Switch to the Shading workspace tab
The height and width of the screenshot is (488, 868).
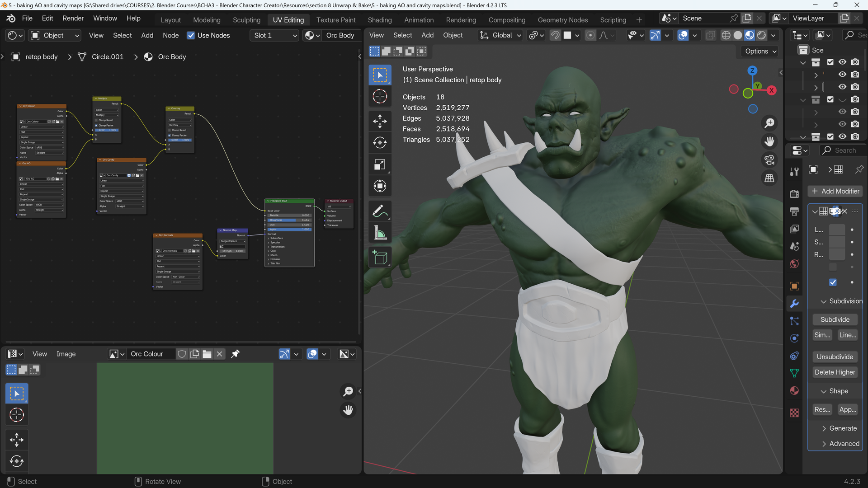pyautogui.click(x=380, y=20)
